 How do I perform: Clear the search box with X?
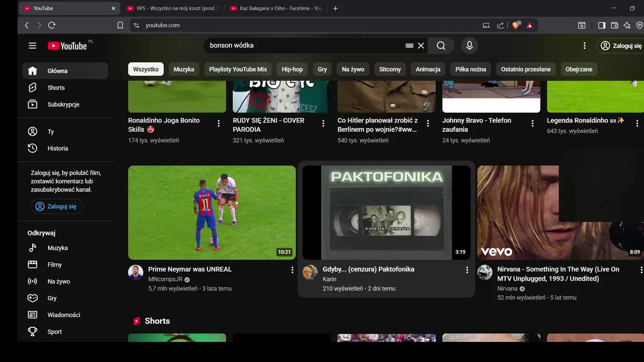421,46
